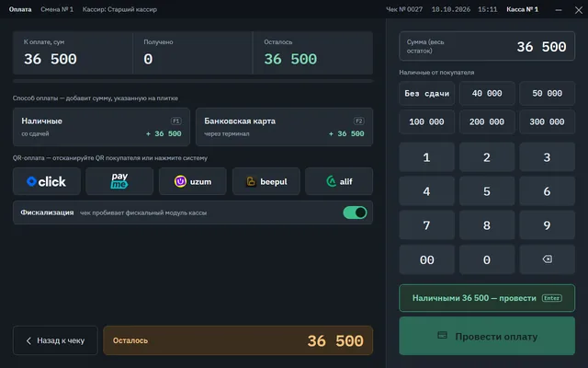Tap the backspace key on keypad
The width and height of the screenshot is (588, 368).
(548, 259)
